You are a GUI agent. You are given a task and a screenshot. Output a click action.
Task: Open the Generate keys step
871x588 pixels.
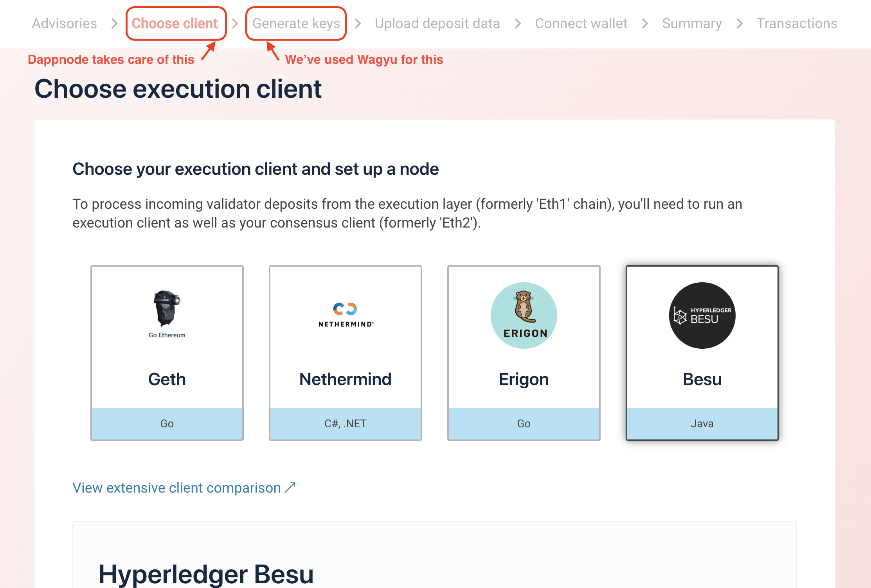point(296,23)
